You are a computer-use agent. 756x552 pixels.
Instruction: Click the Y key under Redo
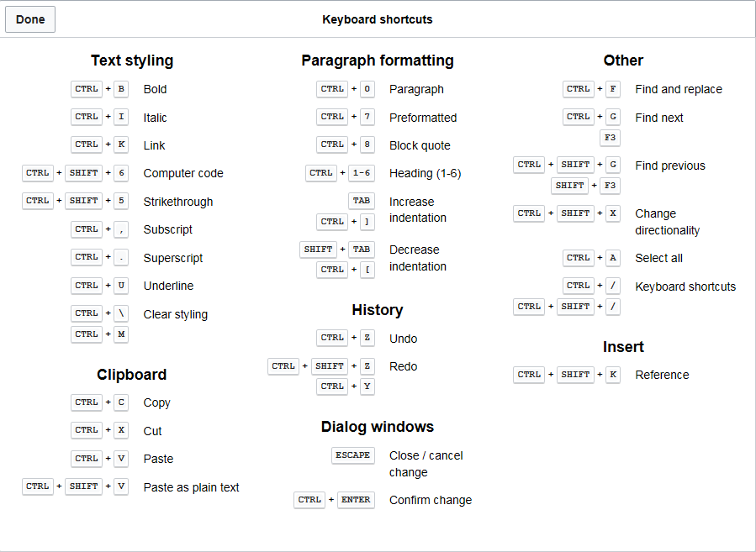(x=367, y=386)
